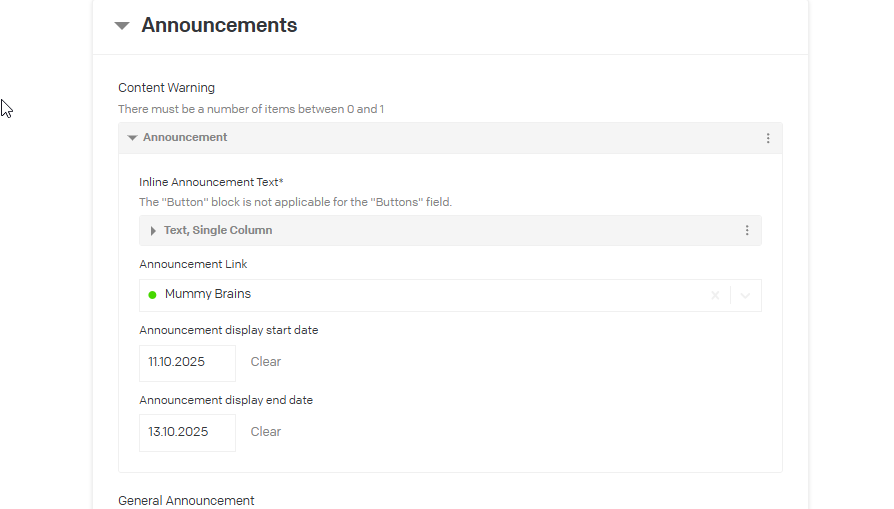Click the start date field 11.10.2025
Viewport: 894px width, 509px height.
coord(187,363)
